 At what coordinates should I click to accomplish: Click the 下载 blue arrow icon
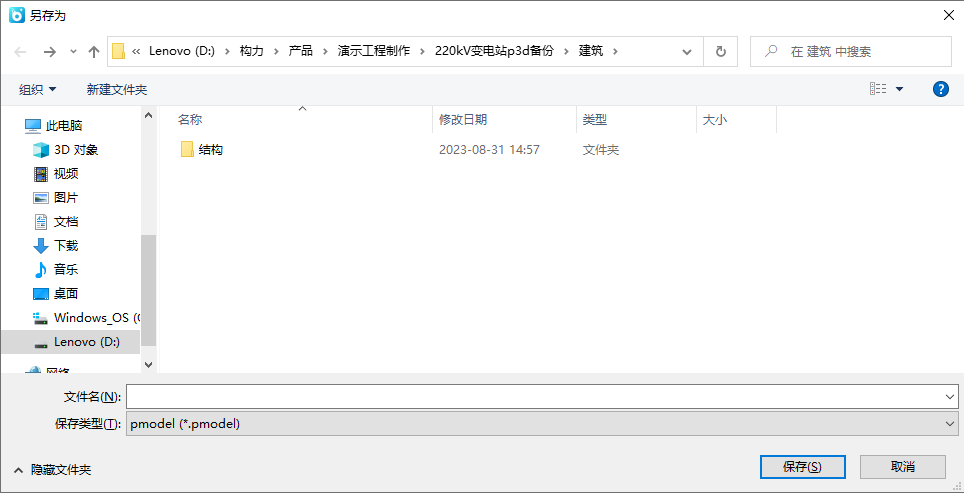pyautogui.click(x=41, y=246)
